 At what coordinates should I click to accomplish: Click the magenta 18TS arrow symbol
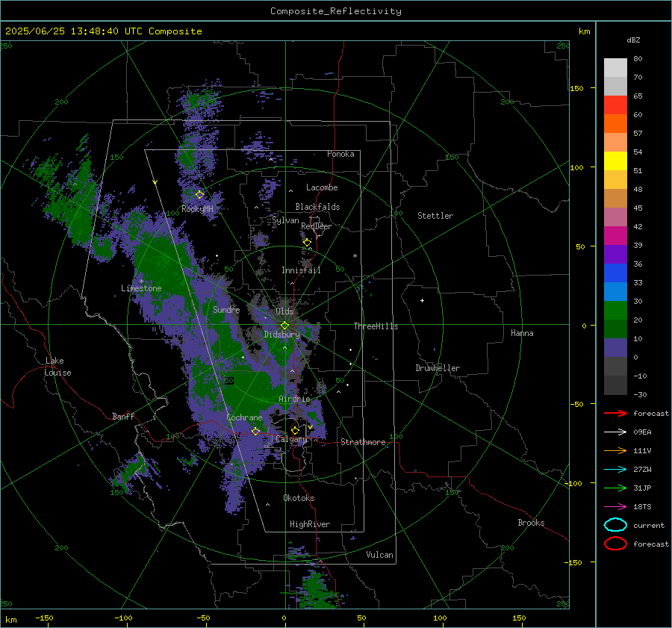(x=615, y=507)
